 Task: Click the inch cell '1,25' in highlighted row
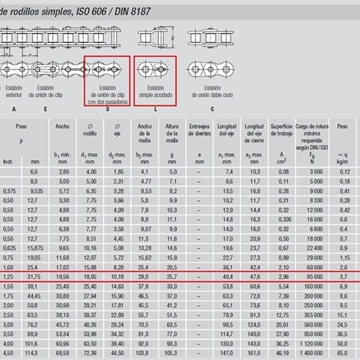coord(7,277)
